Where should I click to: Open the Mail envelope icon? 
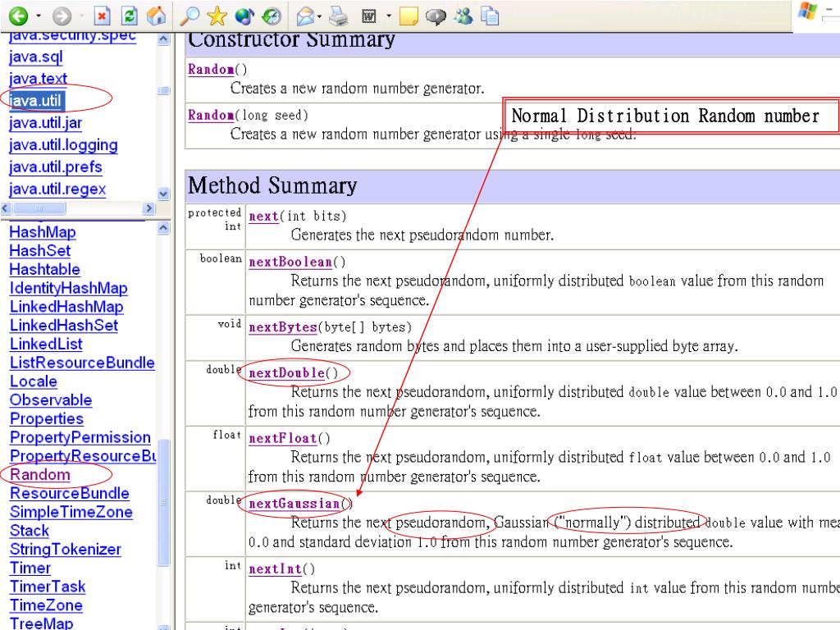(x=305, y=16)
